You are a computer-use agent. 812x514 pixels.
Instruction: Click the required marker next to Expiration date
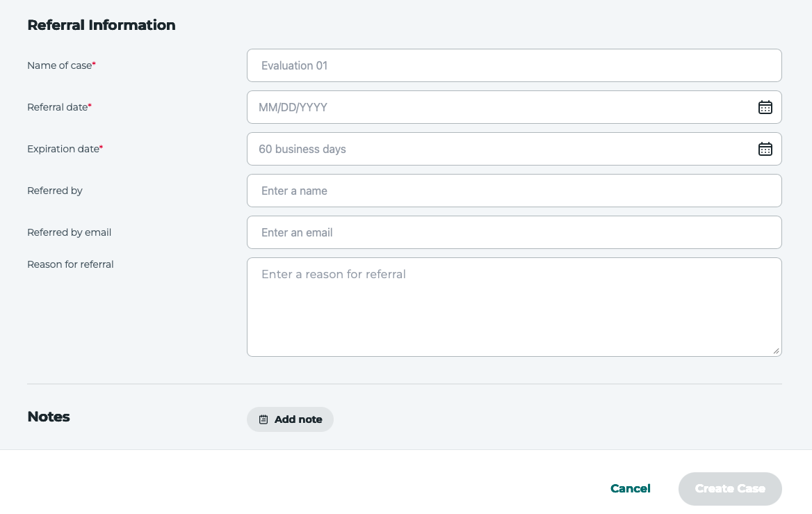(x=101, y=145)
